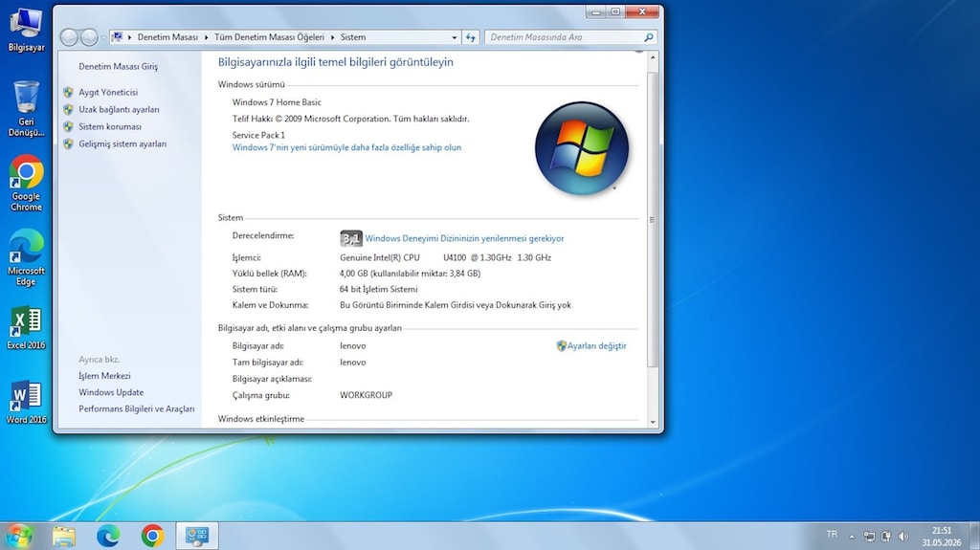
Task: Open Sistem koruması
Action: [x=110, y=126]
